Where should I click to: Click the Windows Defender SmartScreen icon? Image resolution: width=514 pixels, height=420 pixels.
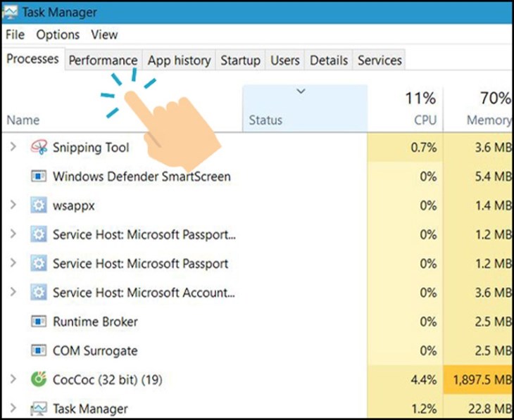[x=39, y=177]
